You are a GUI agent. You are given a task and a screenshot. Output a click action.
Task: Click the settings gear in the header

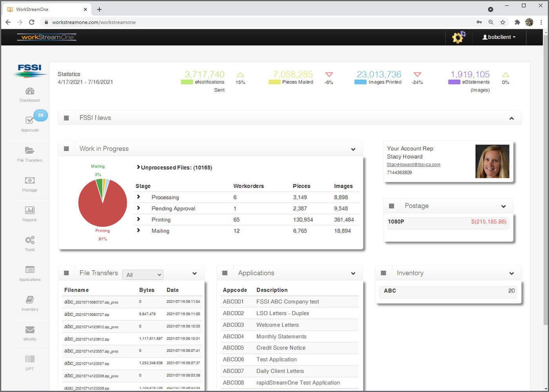click(x=458, y=37)
